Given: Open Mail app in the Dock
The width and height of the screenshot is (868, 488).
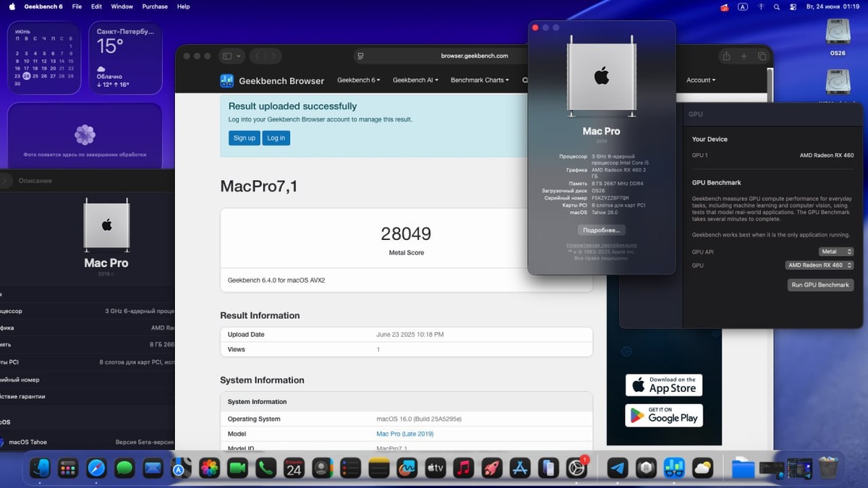Looking at the screenshot, I should coord(153,468).
